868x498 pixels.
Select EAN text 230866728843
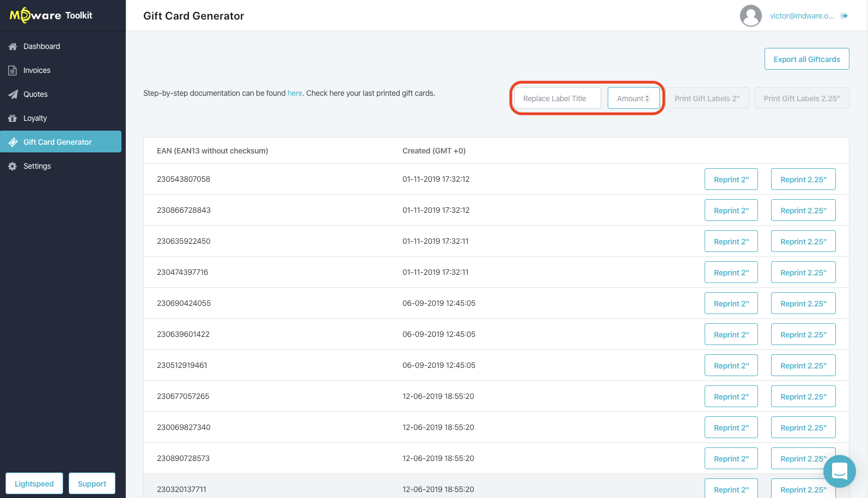click(184, 210)
